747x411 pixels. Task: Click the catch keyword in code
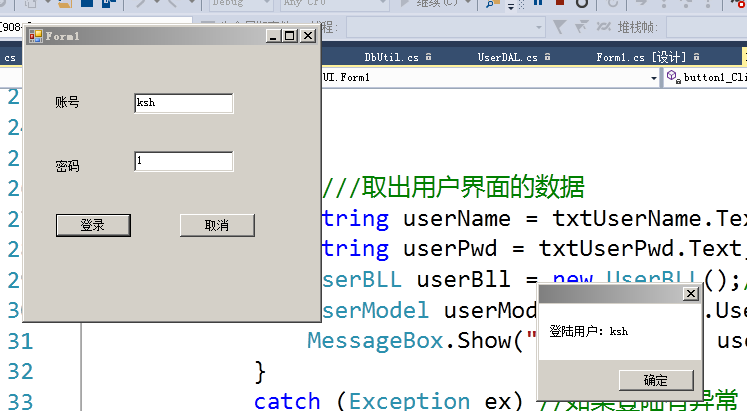287,401
